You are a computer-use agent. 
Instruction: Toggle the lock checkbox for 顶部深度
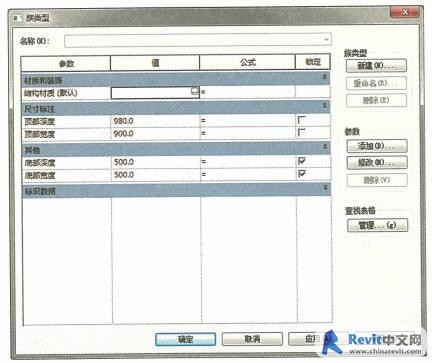click(x=301, y=120)
